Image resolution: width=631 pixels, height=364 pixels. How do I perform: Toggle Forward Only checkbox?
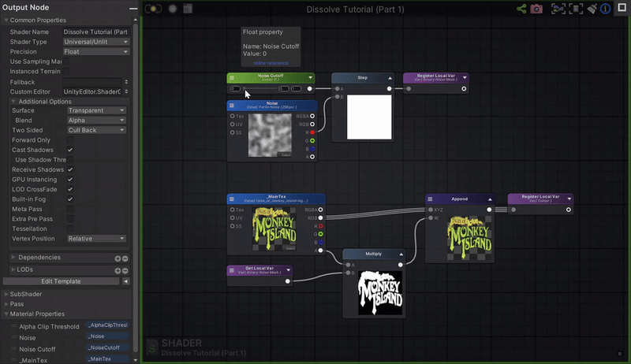pyautogui.click(x=70, y=139)
